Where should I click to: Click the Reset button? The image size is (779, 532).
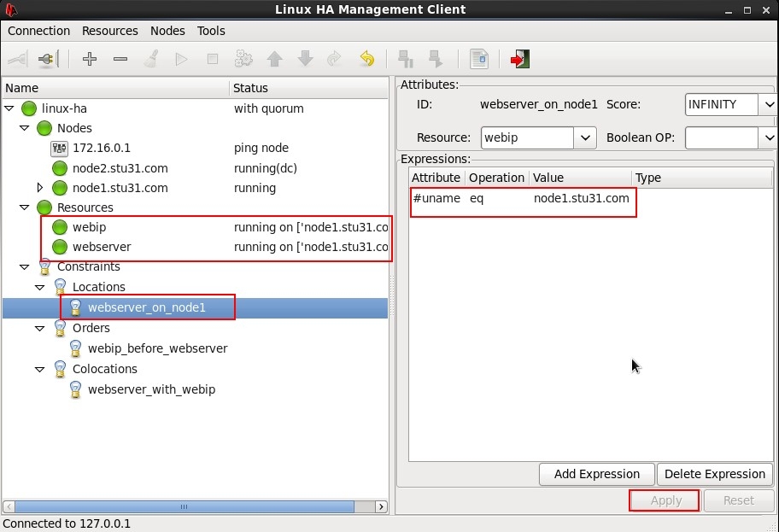point(738,500)
